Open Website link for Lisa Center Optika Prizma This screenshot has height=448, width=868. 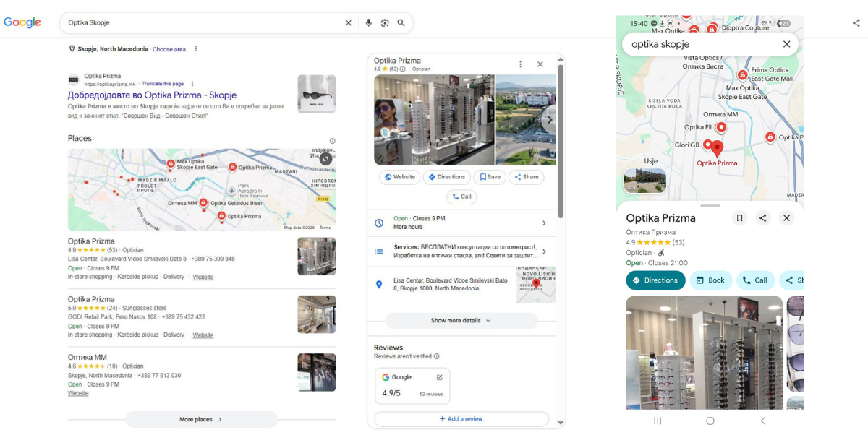tap(203, 277)
